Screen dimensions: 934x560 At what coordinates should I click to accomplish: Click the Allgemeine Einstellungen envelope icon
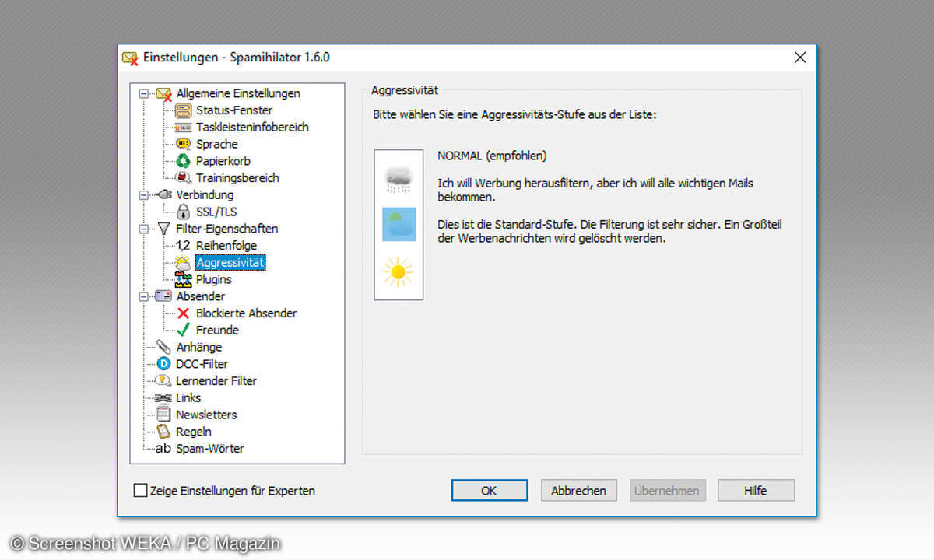pyautogui.click(x=163, y=94)
